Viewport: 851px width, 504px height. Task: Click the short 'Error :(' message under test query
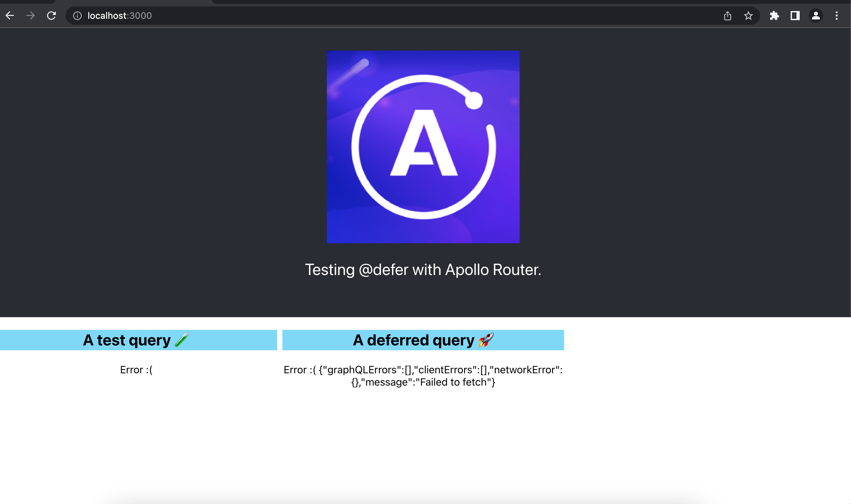point(136,370)
